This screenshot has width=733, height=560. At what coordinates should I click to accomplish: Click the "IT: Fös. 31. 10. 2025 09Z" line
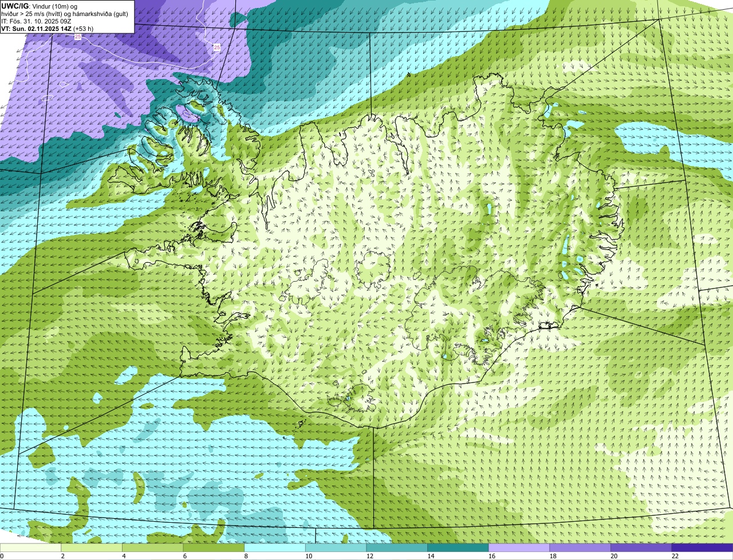pos(36,21)
